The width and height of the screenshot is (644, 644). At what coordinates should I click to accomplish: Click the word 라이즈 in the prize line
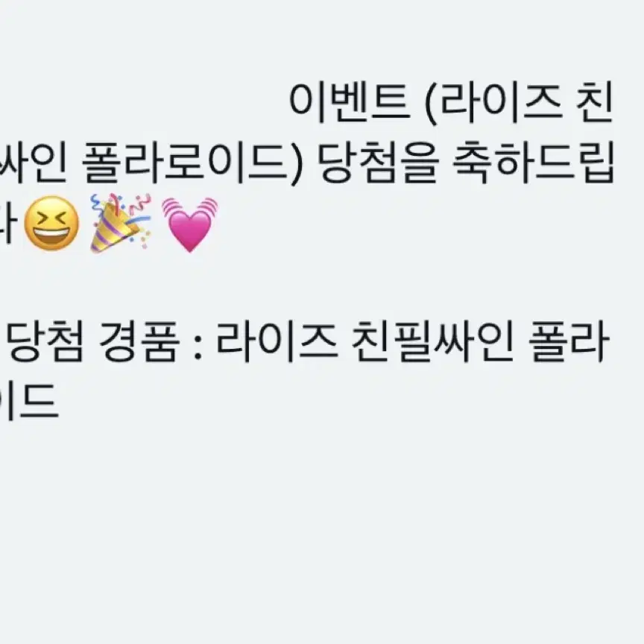click(x=277, y=341)
